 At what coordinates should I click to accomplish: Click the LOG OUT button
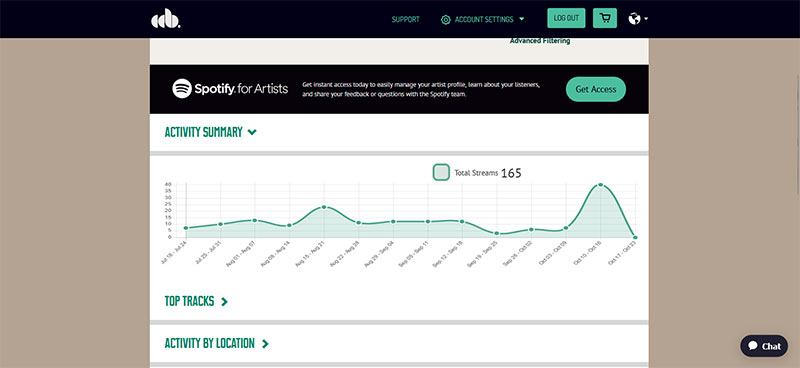(x=566, y=18)
